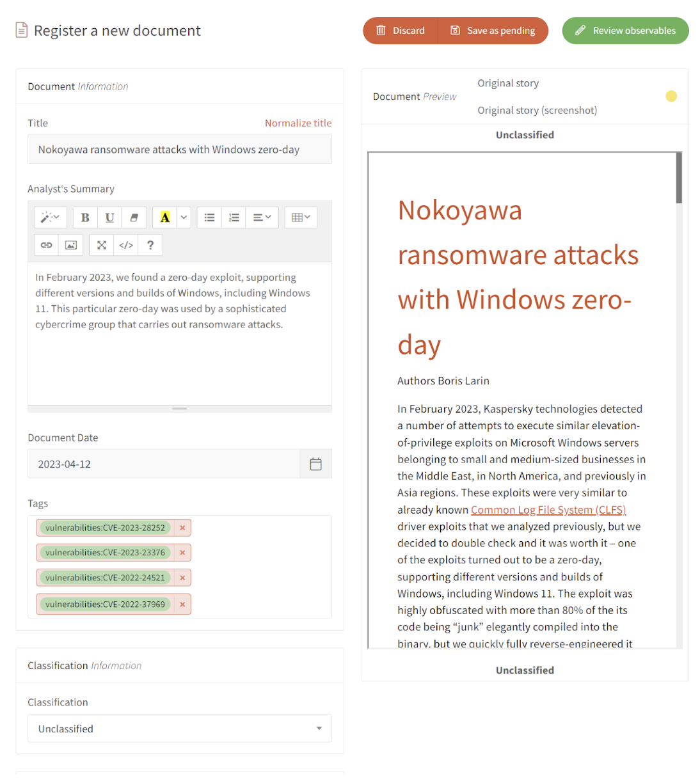Apply underline formatting in the summary editor
The width and height of the screenshot is (700, 783).
109,217
